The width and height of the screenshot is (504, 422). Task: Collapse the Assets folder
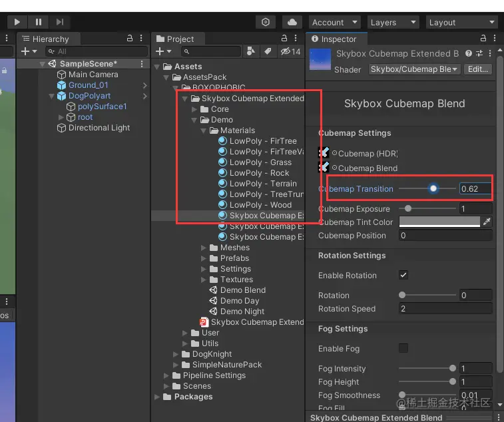157,67
